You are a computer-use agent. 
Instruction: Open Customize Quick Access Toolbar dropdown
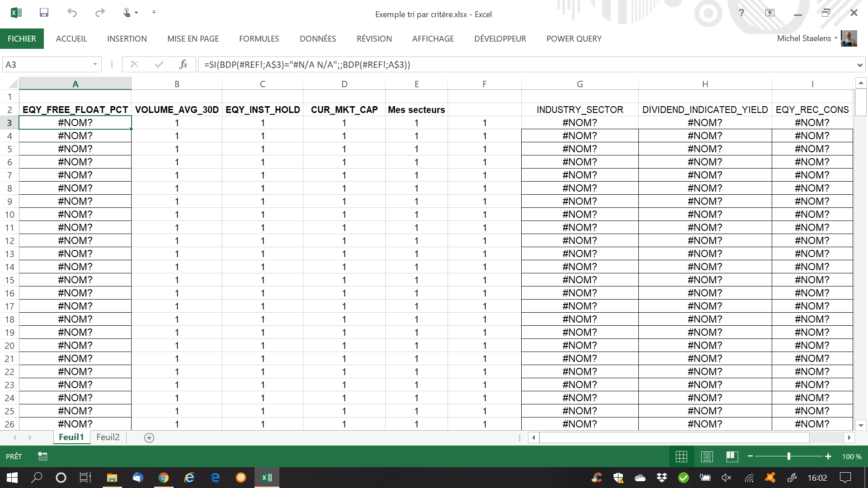[x=154, y=12]
